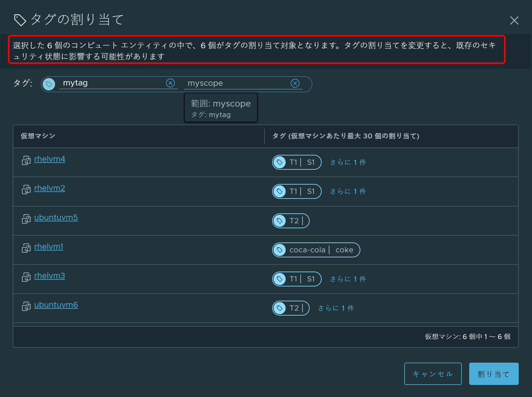The height and width of the screenshot is (397, 532).
Task: Show 1 more tag for rhelvm3
Action: tap(348, 279)
